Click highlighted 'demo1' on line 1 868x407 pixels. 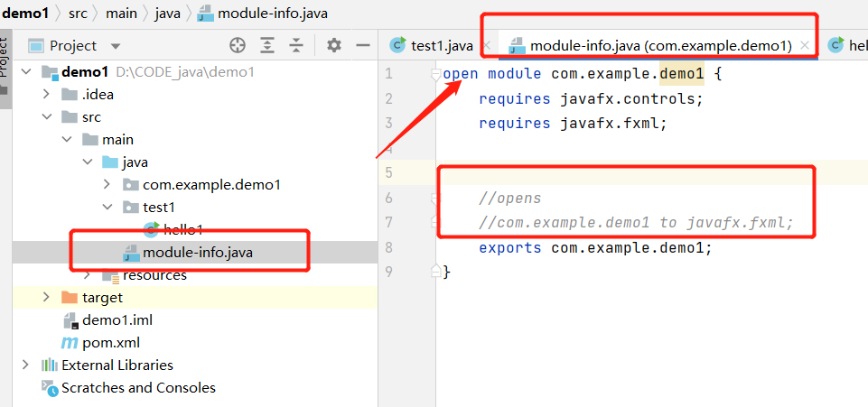681,73
